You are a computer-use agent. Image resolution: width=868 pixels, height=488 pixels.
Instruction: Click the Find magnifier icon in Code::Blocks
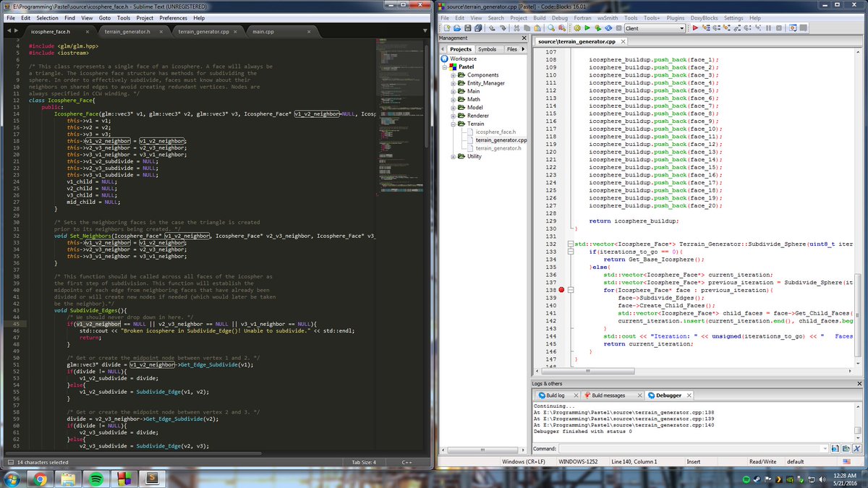click(551, 28)
